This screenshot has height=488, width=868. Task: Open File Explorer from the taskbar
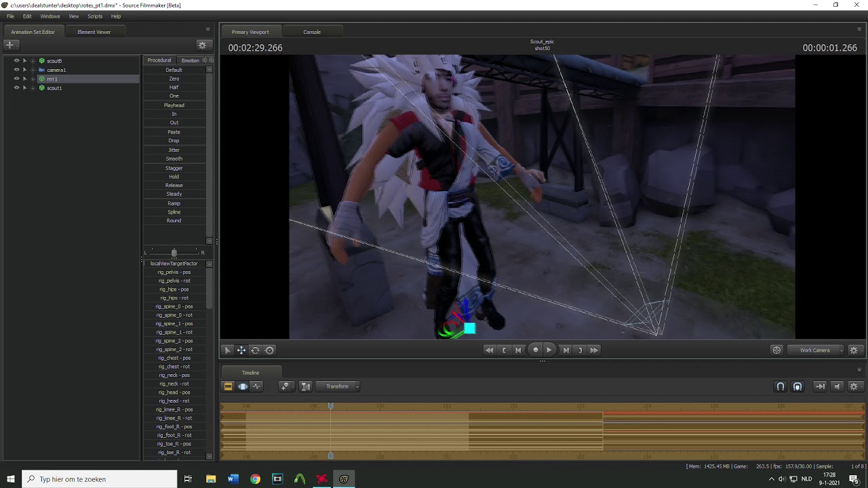211,479
